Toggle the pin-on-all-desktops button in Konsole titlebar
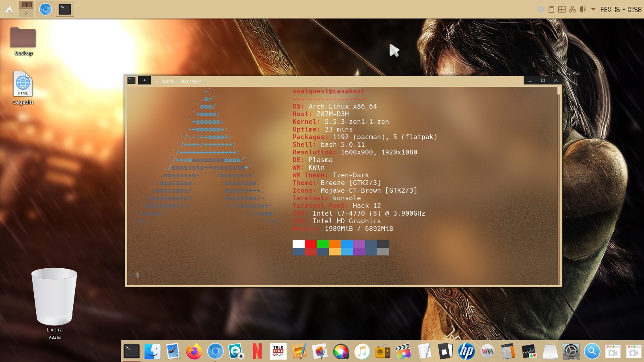The height and width of the screenshot is (362, 644). pos(144,80)
